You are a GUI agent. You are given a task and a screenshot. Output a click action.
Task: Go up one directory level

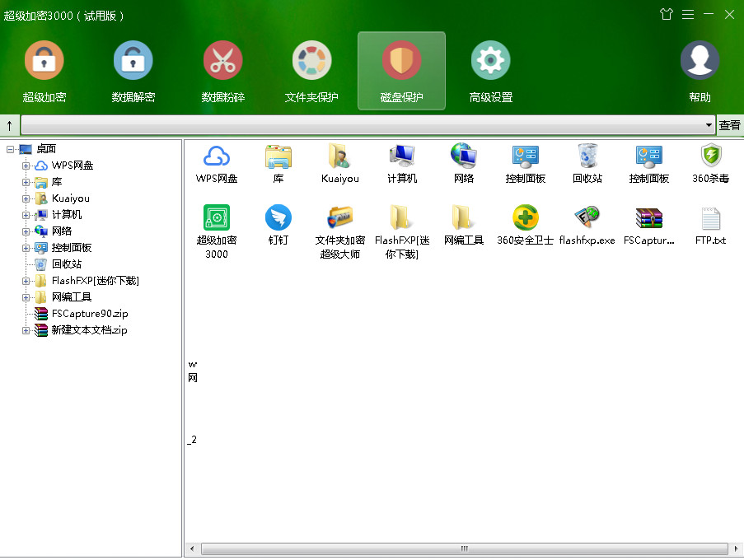point(10,125)
